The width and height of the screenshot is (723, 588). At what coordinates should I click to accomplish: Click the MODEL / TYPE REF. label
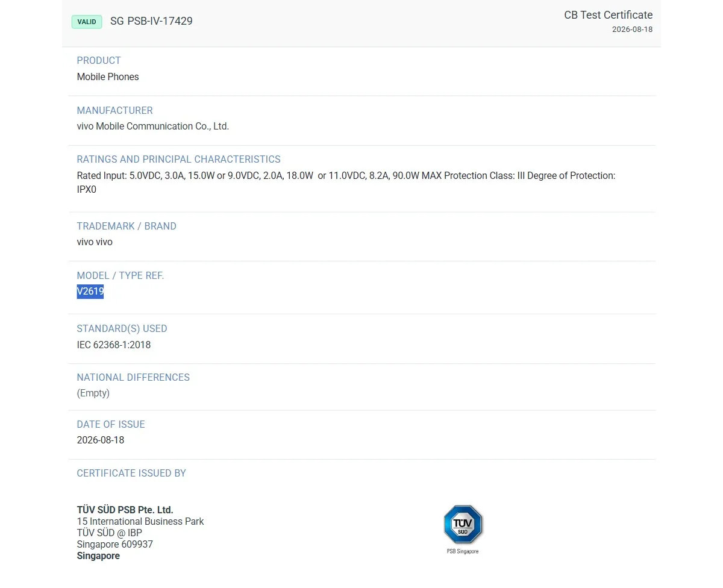(x=120, y=275)
